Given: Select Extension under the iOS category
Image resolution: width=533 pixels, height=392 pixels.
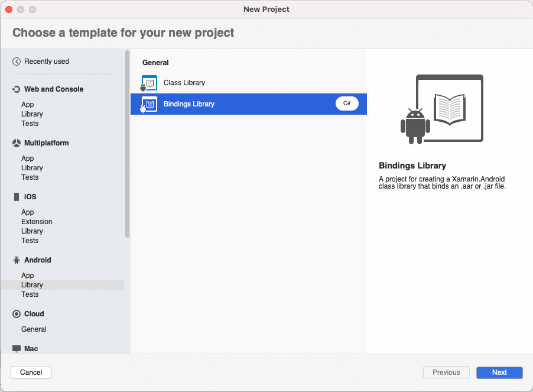Looking at the screenshot, I should click(37, 221).
